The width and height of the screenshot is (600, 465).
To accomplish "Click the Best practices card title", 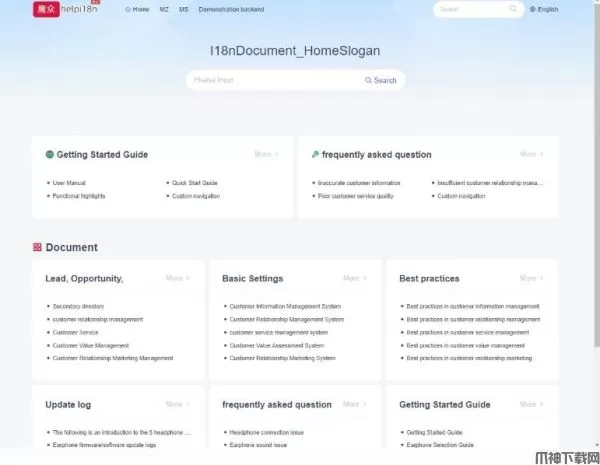I will (x=429, y=279).
